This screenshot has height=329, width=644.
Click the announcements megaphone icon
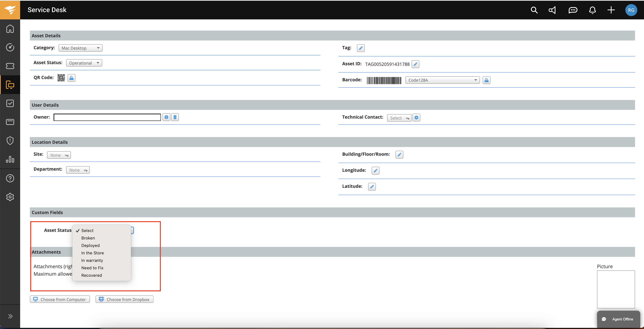pos(552,10)
